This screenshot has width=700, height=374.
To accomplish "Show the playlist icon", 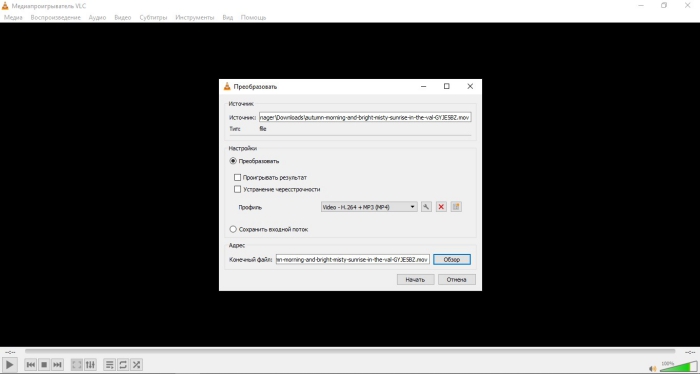I will coord(109,365).
